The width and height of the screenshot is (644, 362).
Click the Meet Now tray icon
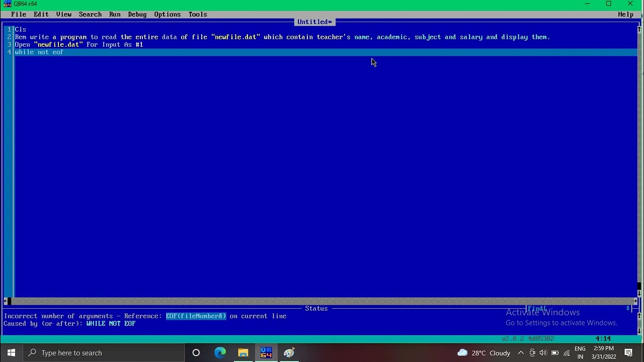point(532,353)
